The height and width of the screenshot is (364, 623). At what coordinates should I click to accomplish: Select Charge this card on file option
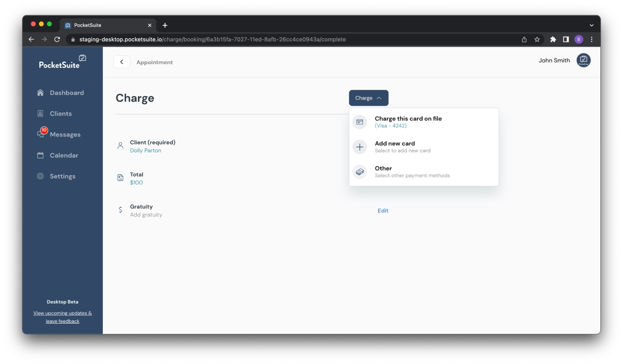point(424,122)
